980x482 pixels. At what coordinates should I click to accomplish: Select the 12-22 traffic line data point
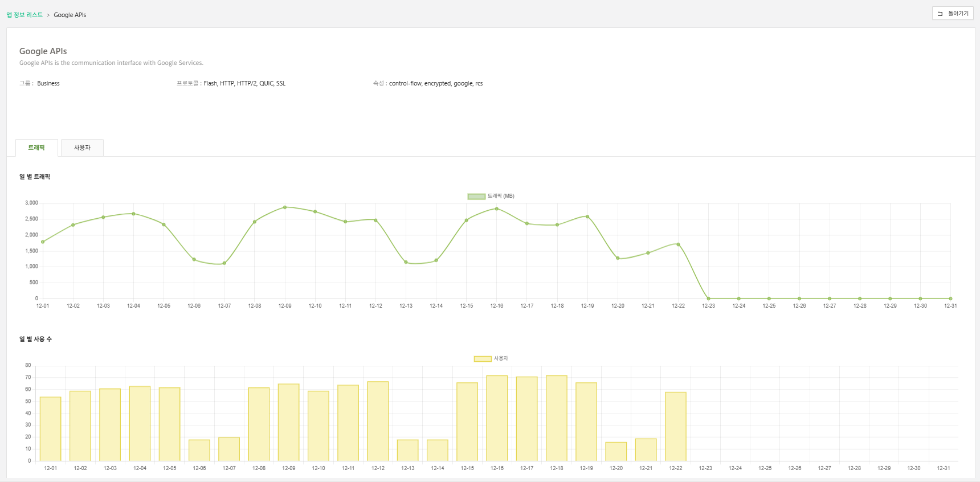[678, 244]
